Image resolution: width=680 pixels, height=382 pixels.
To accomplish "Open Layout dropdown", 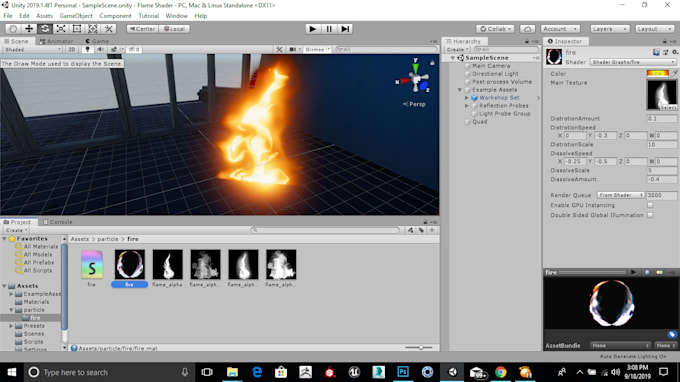I will coord(654,29).
